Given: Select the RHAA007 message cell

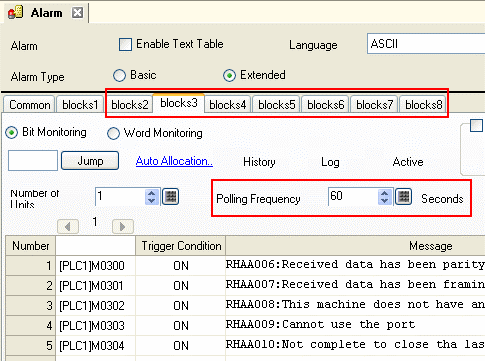Looking at the screenshot, I should click(355, 285).
